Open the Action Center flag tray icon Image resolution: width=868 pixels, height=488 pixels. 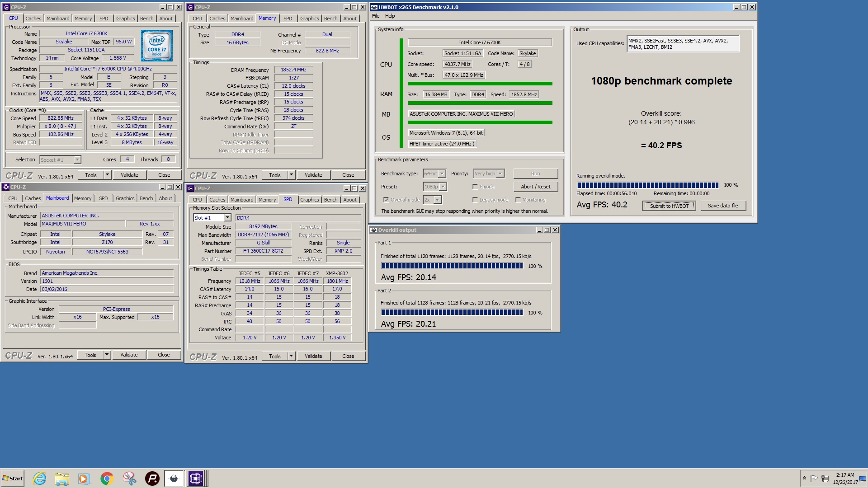point(814,478)
